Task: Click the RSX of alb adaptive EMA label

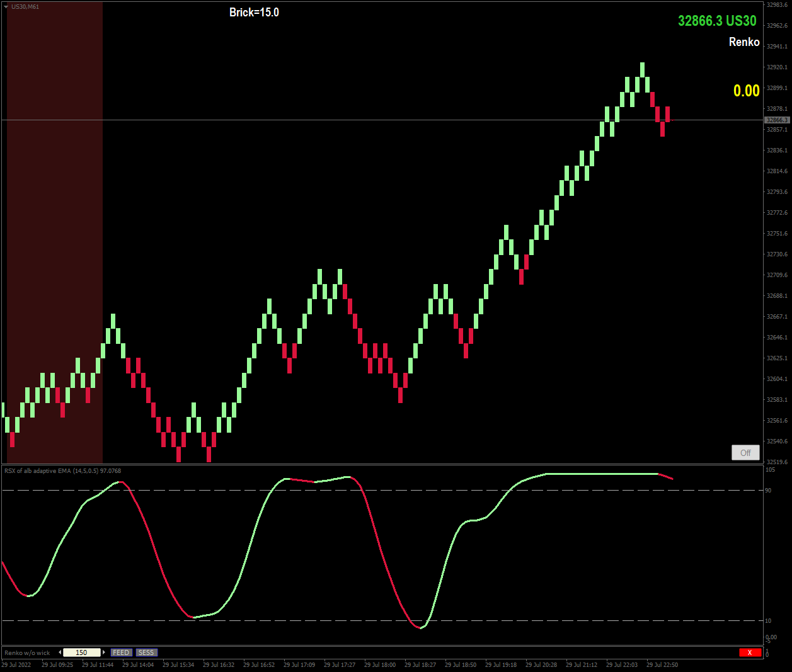Action: point(62,471)
